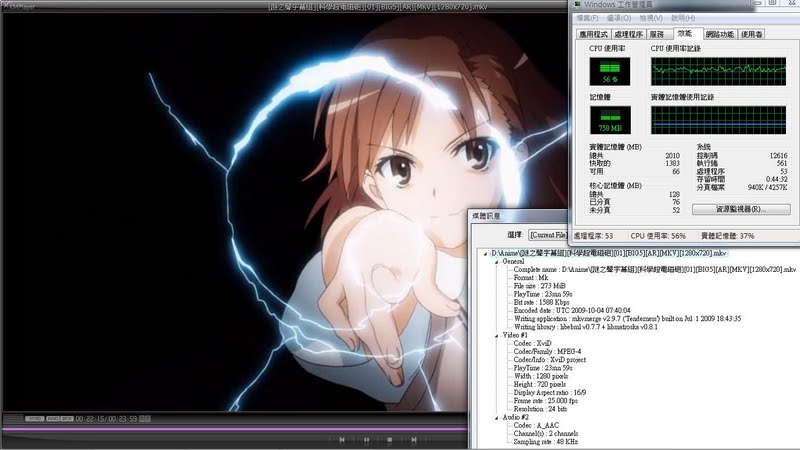This screenshot has width=800, height=450.
Task: Select the Writing application row
Action: [628, 318]
